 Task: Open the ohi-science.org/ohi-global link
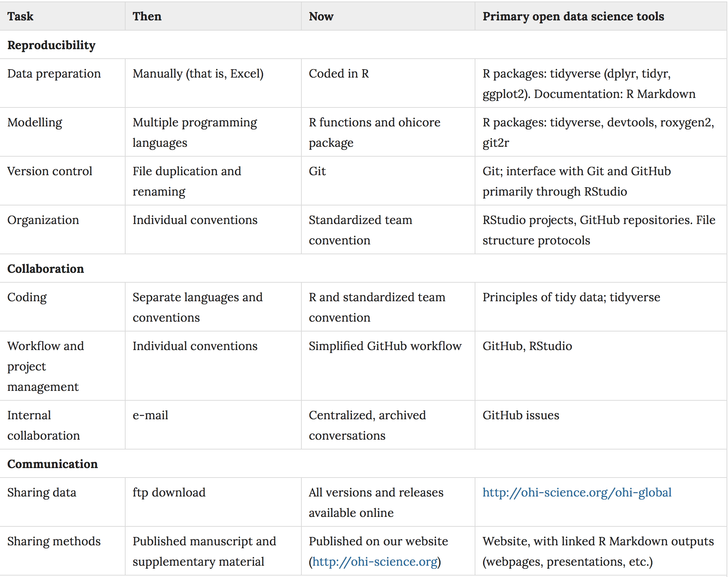click(x=577, y=492)
